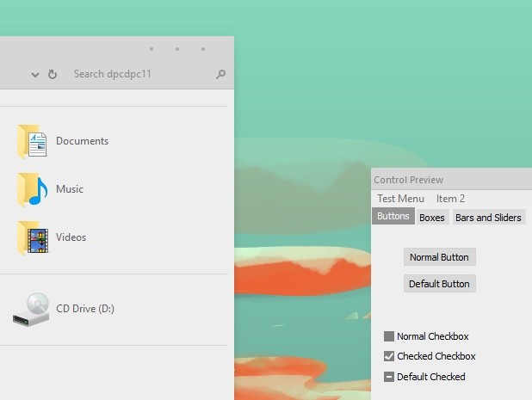This screenshot has width=532, height=400.
Task: Expand the address history dropdown chevron
Action: pos(35,75)
